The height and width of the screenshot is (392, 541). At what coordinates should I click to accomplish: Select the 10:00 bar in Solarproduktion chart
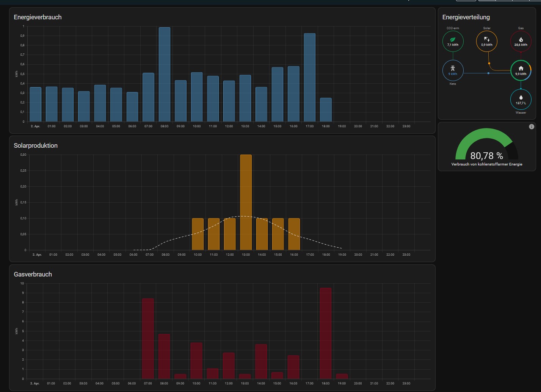(198, 234)
